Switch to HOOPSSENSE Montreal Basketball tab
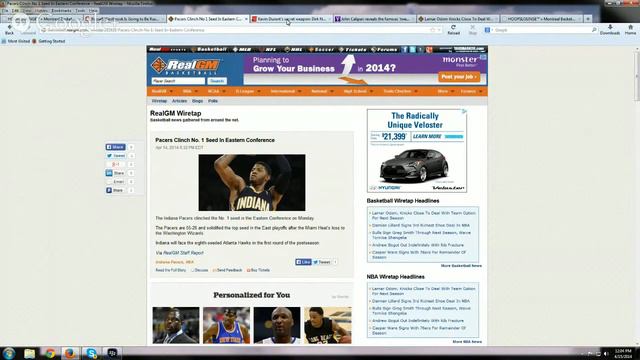This screenshot has width=640, height=360. pyautogui.click(x=541, y=19)
